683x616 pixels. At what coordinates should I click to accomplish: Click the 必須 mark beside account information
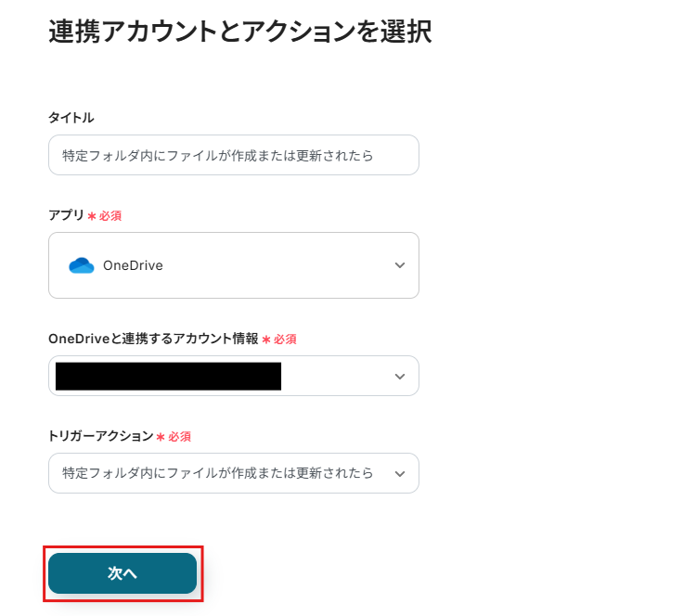tap(285, 340)
